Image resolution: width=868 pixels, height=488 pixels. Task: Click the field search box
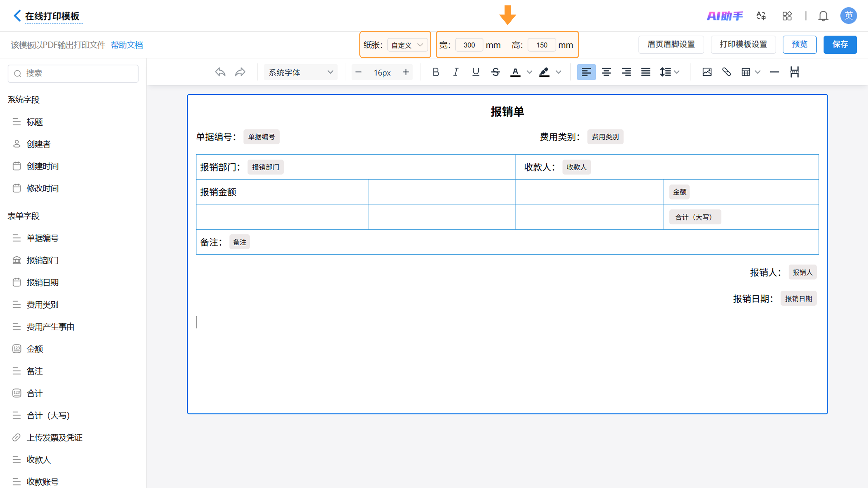tap(73, 73)
